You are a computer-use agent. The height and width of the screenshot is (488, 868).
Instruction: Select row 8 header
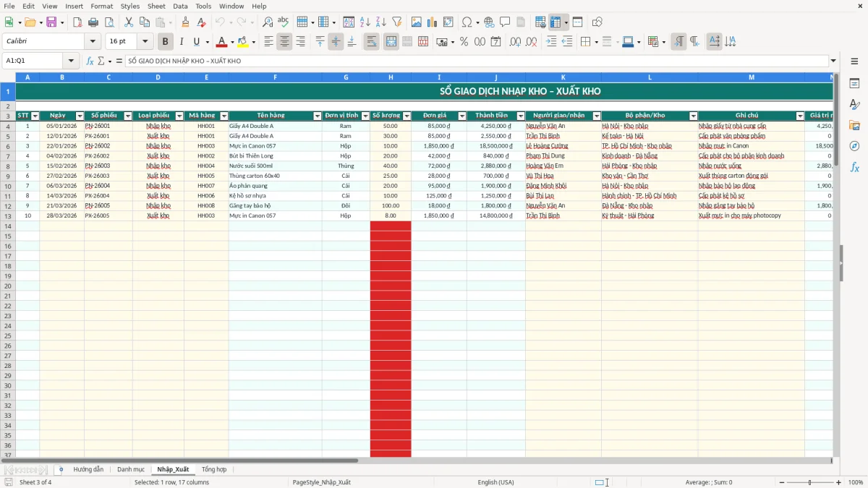(x=8, y=166)
